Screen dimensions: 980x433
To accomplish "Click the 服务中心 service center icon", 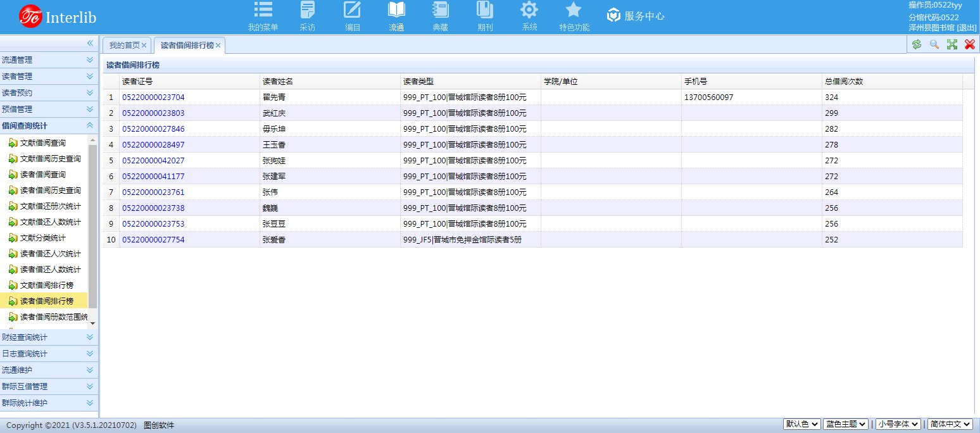I will point(613,16).
